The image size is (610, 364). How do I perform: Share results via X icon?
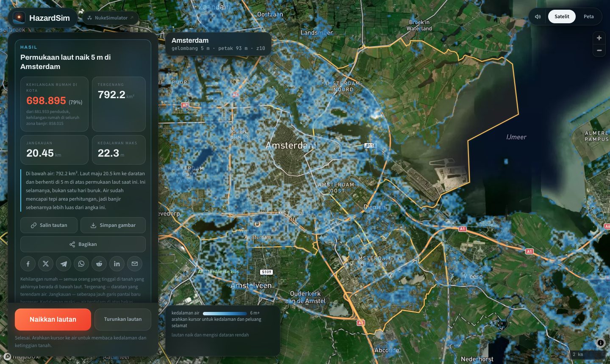coord(46,264)
